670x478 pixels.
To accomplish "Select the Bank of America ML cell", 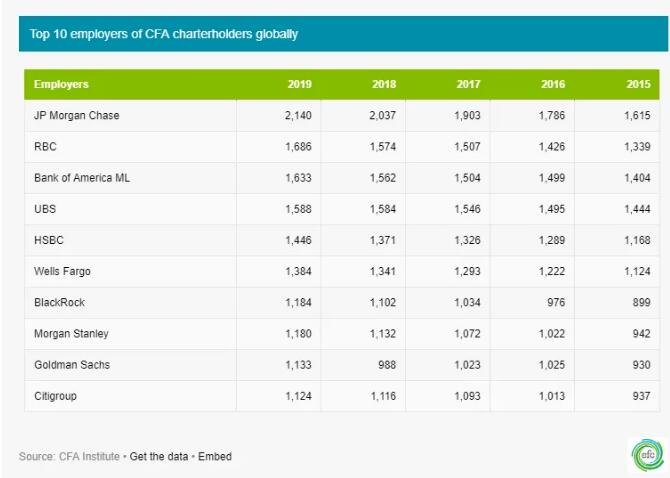I will click(82, 178).
